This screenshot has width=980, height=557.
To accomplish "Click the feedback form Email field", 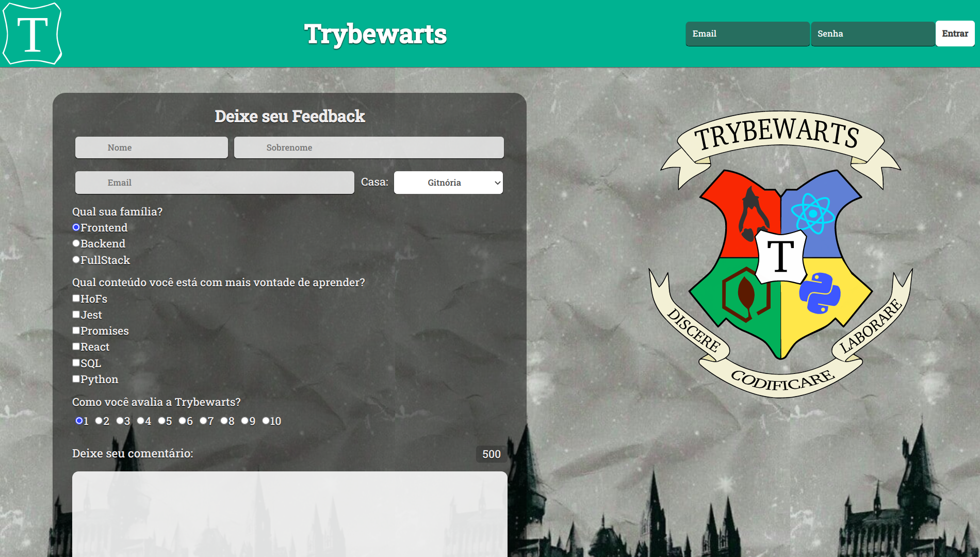I will click(215, 183).
